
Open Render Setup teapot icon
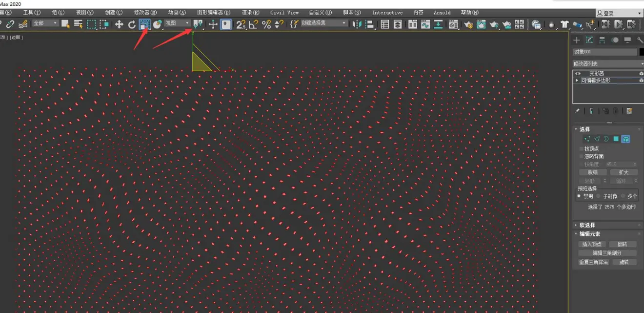click(468, 24)
